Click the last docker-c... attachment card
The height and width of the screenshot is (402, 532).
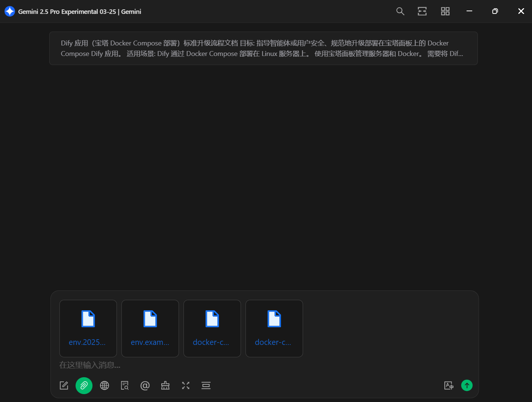[274, 328]
